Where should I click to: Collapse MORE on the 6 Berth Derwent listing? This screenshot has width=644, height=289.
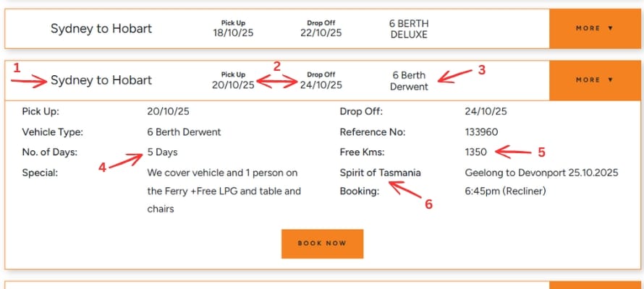click(594, 80)
